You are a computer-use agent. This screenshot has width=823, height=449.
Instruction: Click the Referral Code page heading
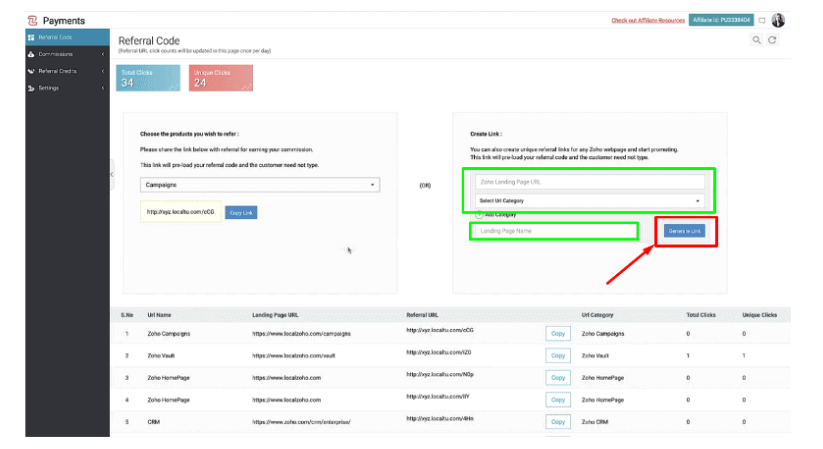149,40
